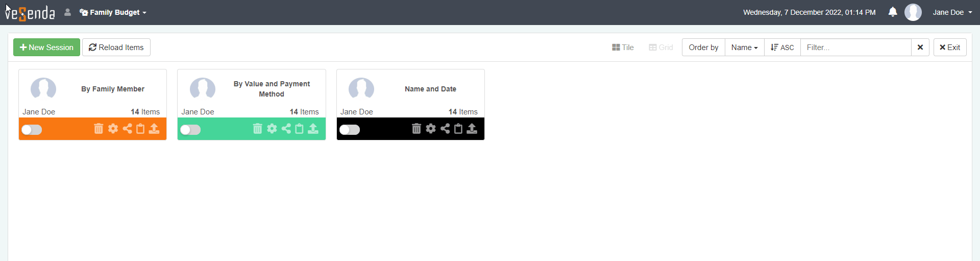Toggle the By Value and Payment Method switch
The height and width of the screenshot is (261, 980).
click(190, 130)
